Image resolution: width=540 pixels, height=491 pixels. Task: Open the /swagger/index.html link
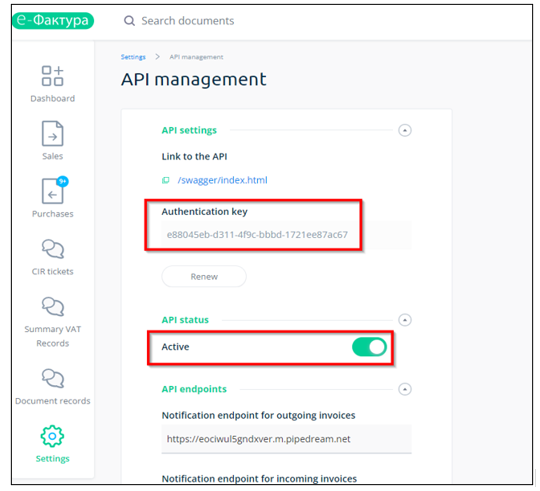click(x=222, y=180)
